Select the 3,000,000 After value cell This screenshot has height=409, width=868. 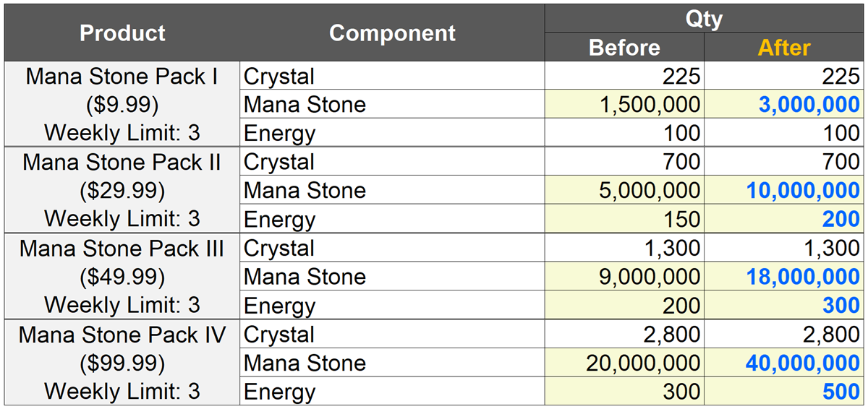(x=784, y=104)
